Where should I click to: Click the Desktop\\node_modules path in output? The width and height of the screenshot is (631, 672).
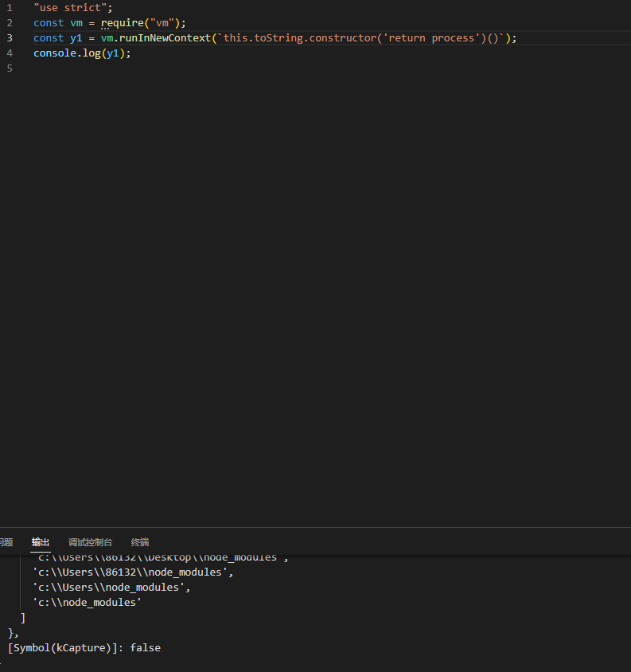click(212, 557)
